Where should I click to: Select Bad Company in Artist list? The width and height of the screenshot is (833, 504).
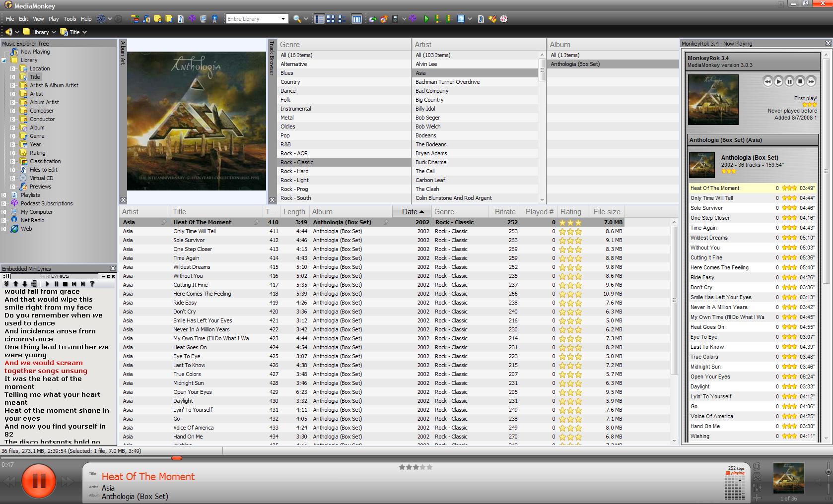tap(476, 91)
